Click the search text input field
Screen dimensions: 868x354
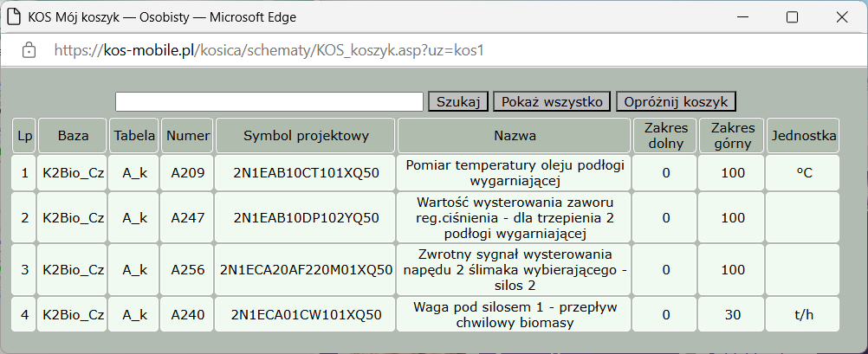[x=269, y=101]
